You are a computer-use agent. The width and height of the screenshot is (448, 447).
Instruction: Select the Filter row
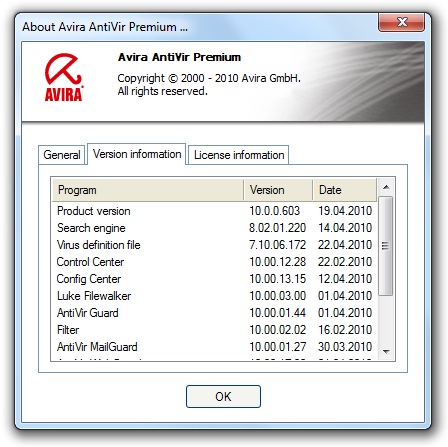214,330
